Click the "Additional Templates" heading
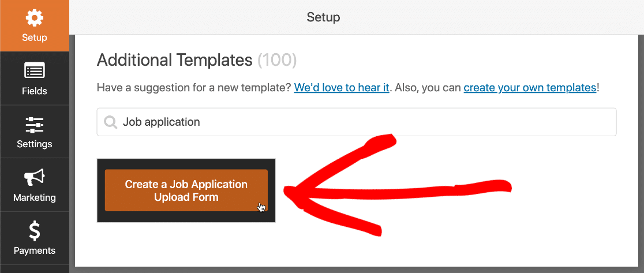 [x=174, y=61]
